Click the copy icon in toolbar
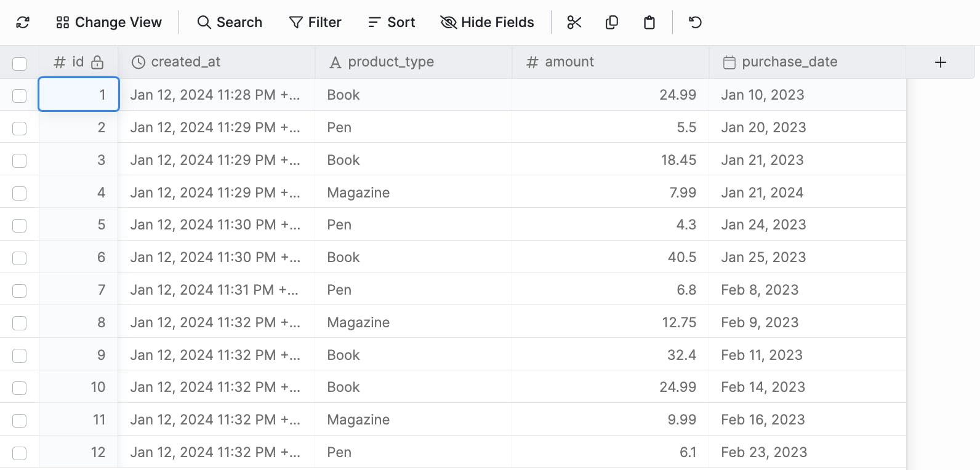This screenshot has width=980, height=470. [611, 23]
